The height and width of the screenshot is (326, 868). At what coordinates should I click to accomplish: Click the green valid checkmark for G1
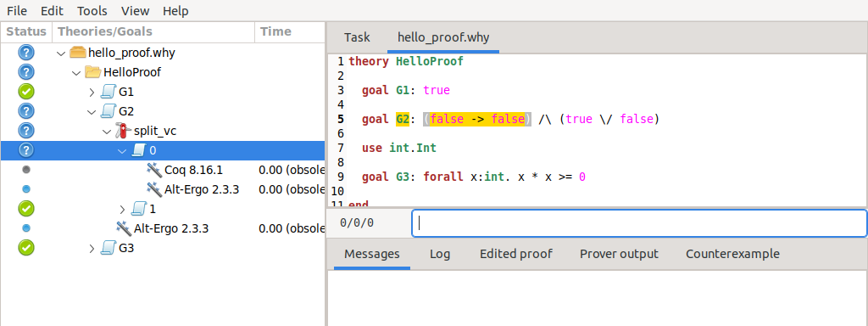click(x=26, y=92)
